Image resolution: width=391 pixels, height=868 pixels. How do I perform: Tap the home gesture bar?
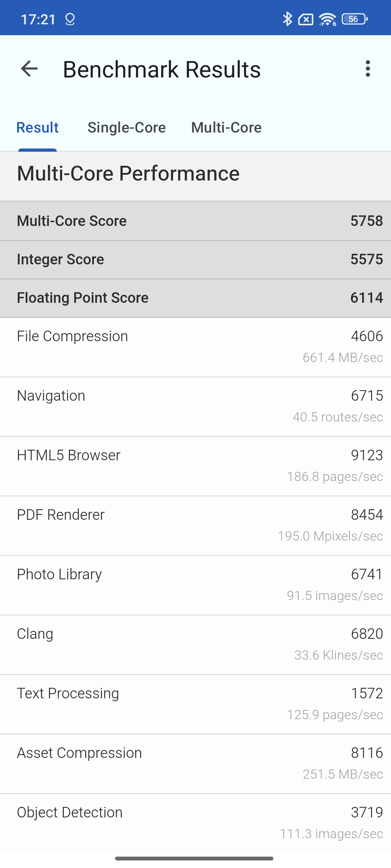coord(194,858)
